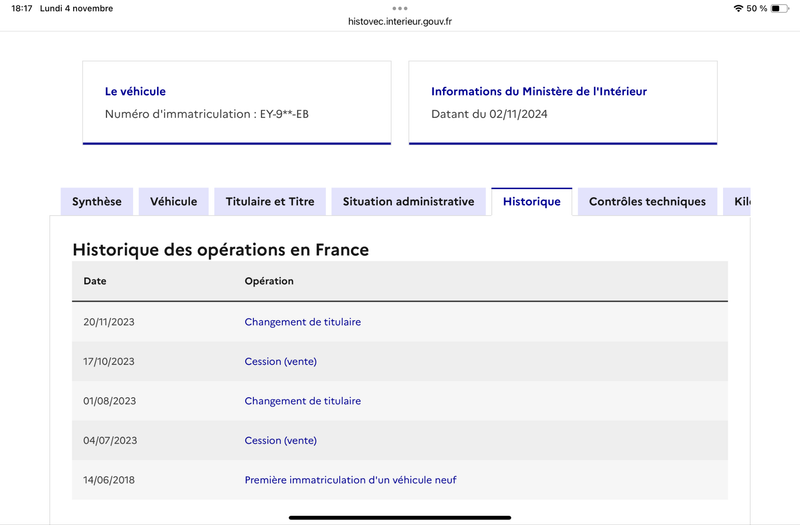Click Changement de titulaire dated 20/11/2023

point(303,322)
